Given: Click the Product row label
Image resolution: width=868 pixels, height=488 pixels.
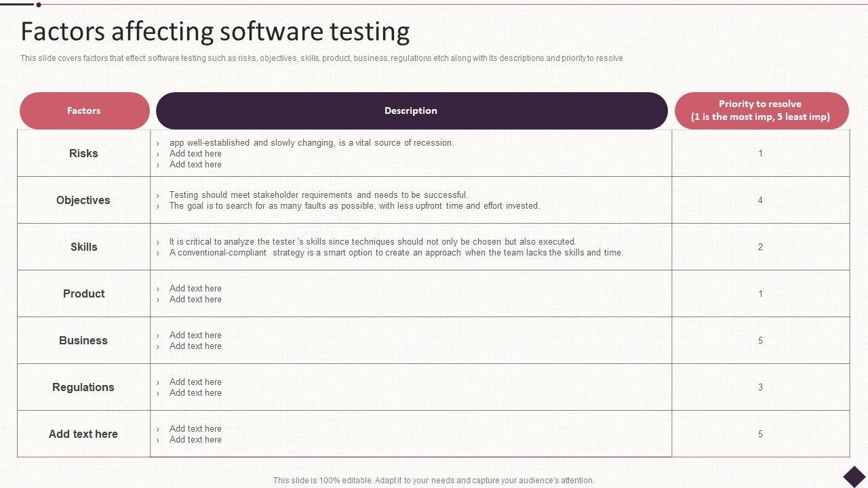Looking at the screenshot, I should tap(83, 293).
